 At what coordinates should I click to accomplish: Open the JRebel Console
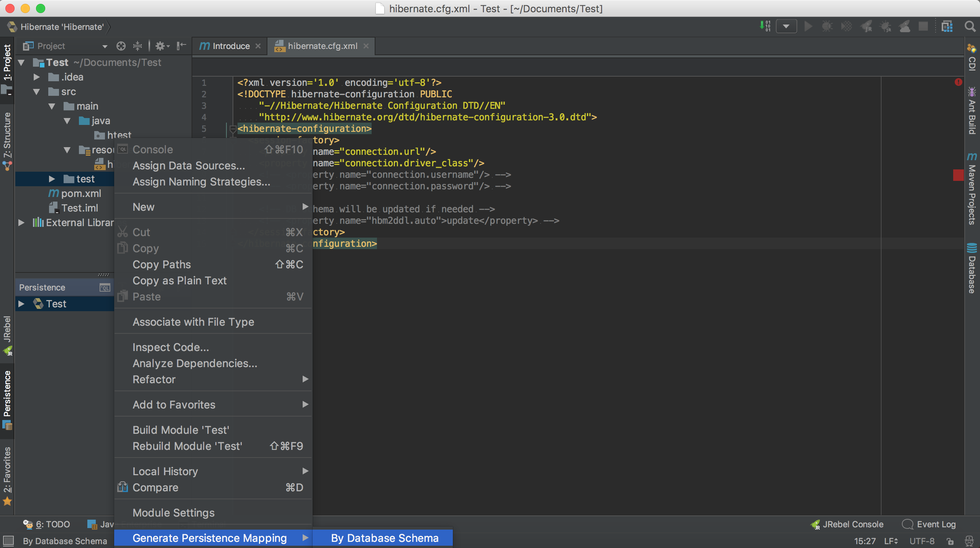tap(847, 524)
